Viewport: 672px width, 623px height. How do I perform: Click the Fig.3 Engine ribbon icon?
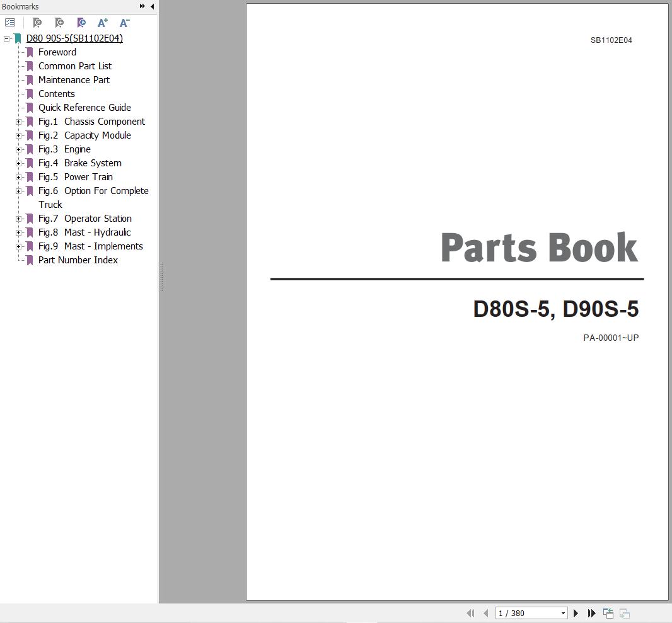(x=30, y=149)
